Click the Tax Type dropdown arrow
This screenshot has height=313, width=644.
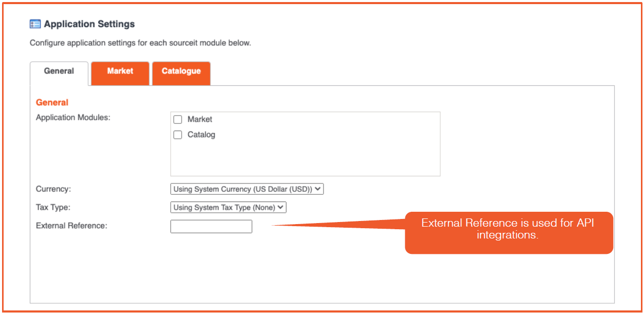point(280,208)
